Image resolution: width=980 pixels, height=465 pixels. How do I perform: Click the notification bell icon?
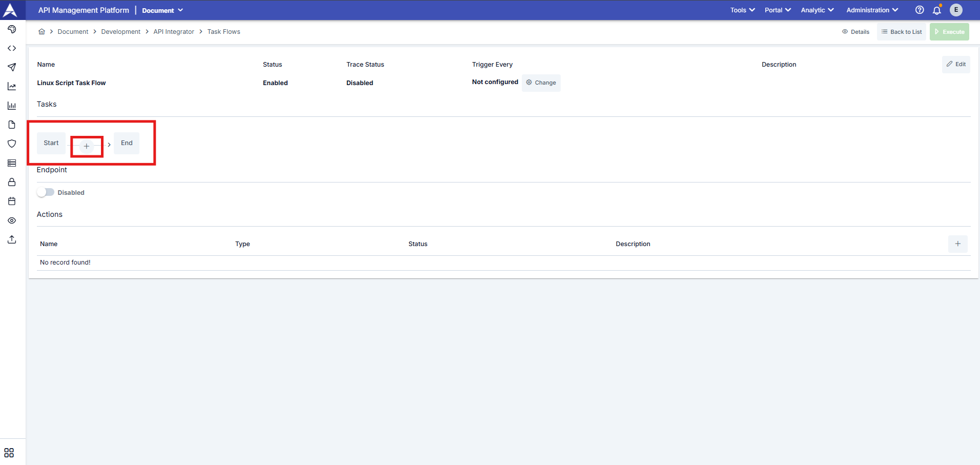pos(936,10)
